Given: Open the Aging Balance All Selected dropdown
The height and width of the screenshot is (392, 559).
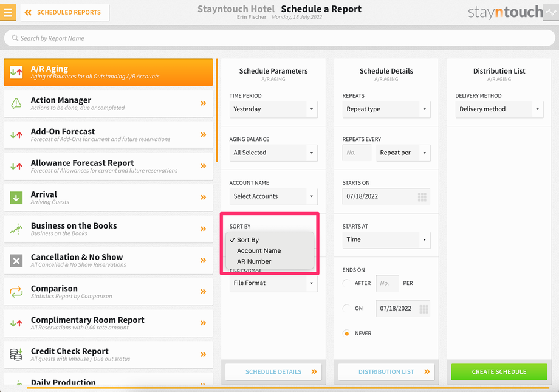Looking at the screenshot, I should (273, 153).
